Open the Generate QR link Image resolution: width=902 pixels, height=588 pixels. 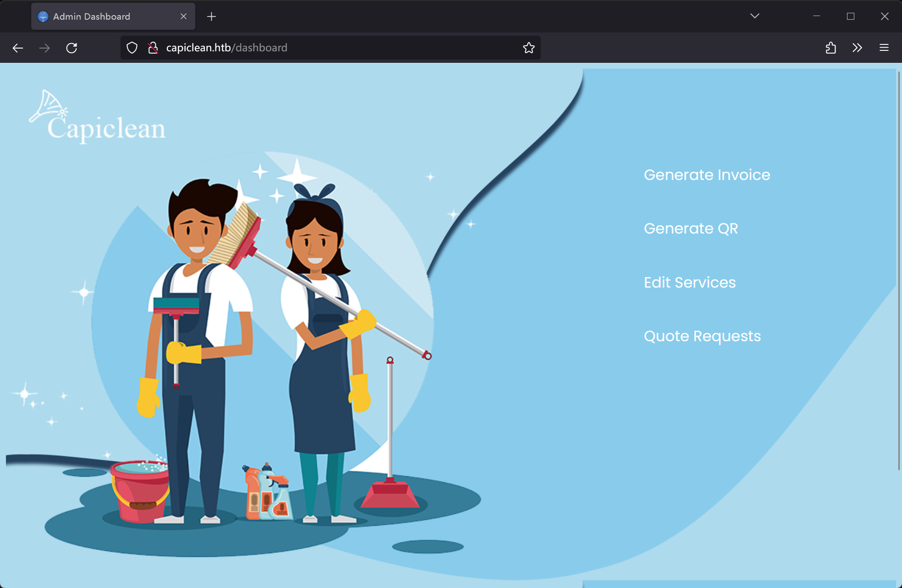[x=691, y=229]
